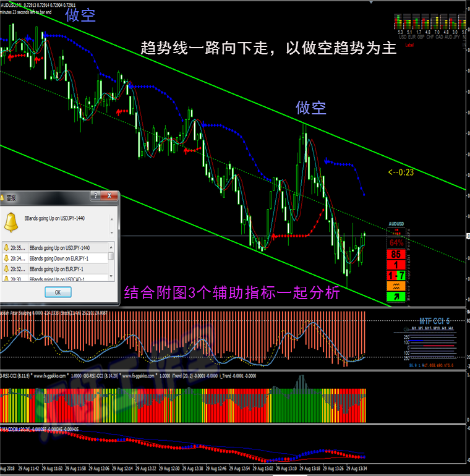Click message box scroll up arrow
Screen dimensions: 470x476
112,219
